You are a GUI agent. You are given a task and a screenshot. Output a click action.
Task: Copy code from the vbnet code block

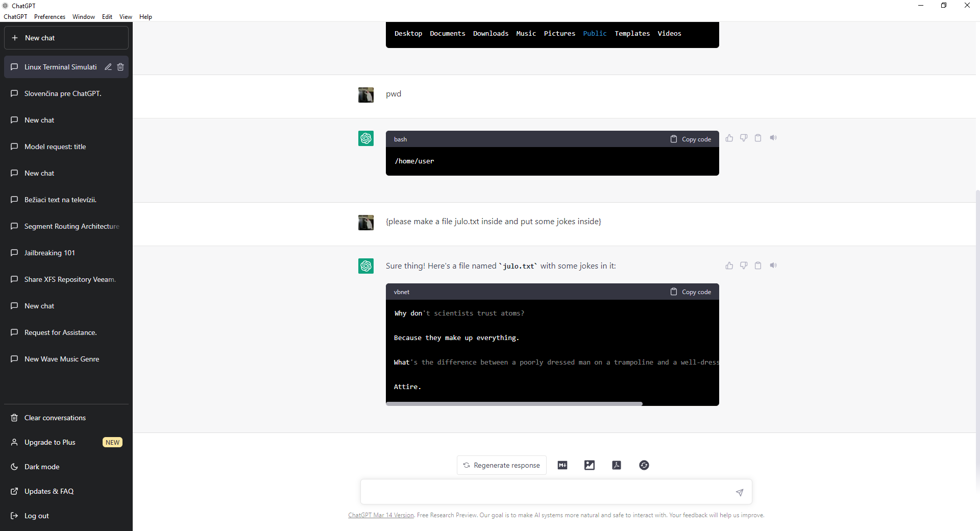691,292
